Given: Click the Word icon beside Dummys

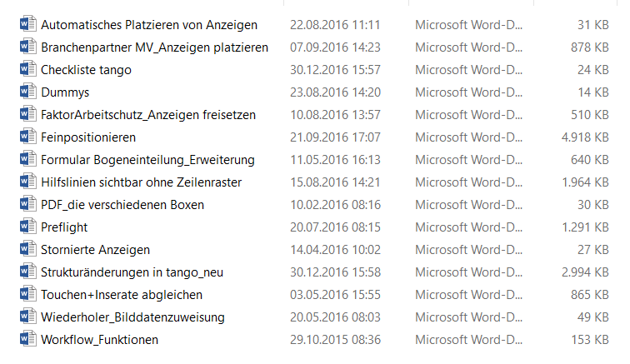Looking at the screenshot, I should coord(25,92).
